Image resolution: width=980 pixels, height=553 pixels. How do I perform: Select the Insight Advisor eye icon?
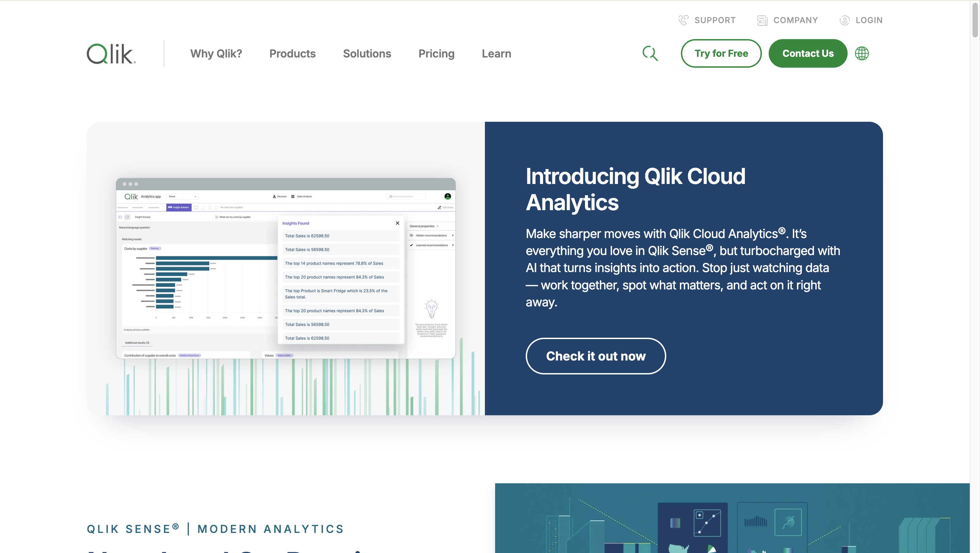point(170,207)
